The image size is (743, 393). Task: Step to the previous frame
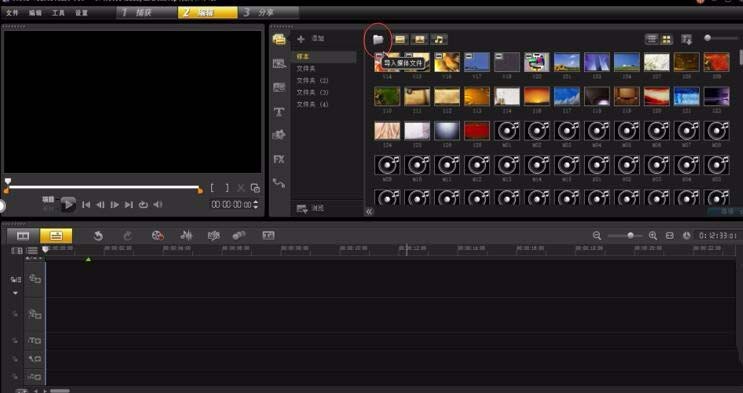point(100,205)
